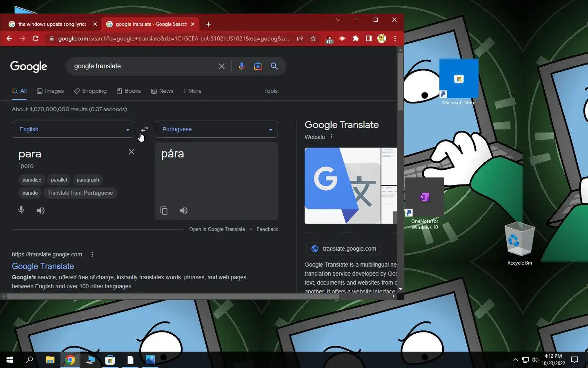This screenshot has height=368, width=588.
Task: Open the Google Translate search result title
Action: (43, 266)
